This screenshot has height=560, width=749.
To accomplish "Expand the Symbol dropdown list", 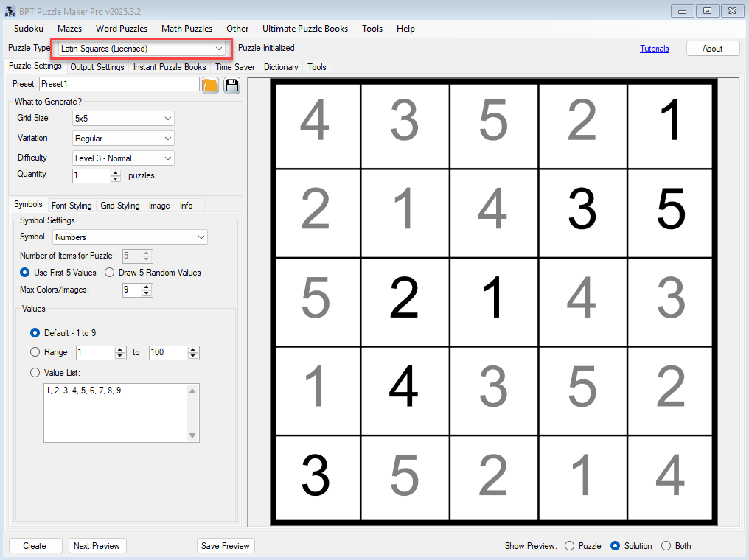I will click(130, 237).
